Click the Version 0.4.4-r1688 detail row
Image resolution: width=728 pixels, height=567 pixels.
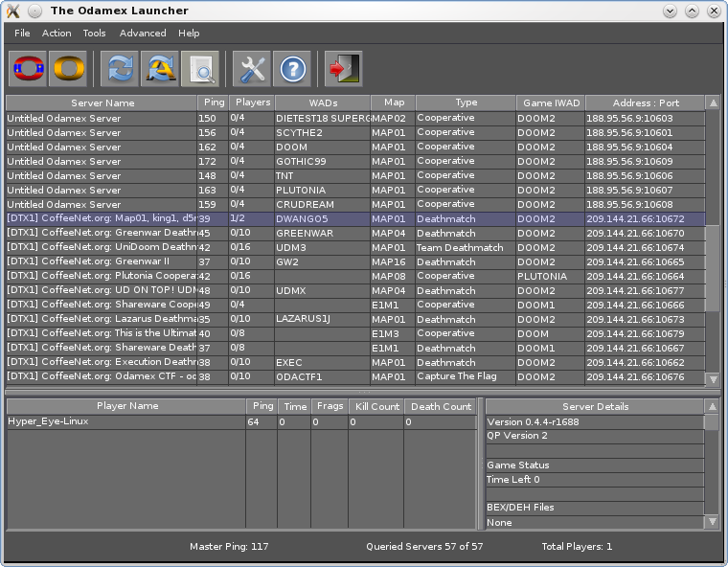[x=595, y=422]
